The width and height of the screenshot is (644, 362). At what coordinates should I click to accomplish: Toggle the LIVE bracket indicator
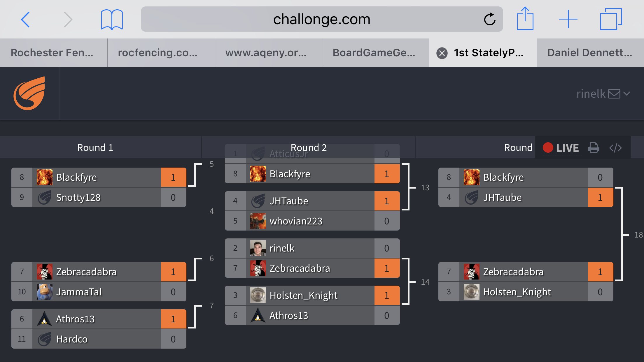pos(561,147)
